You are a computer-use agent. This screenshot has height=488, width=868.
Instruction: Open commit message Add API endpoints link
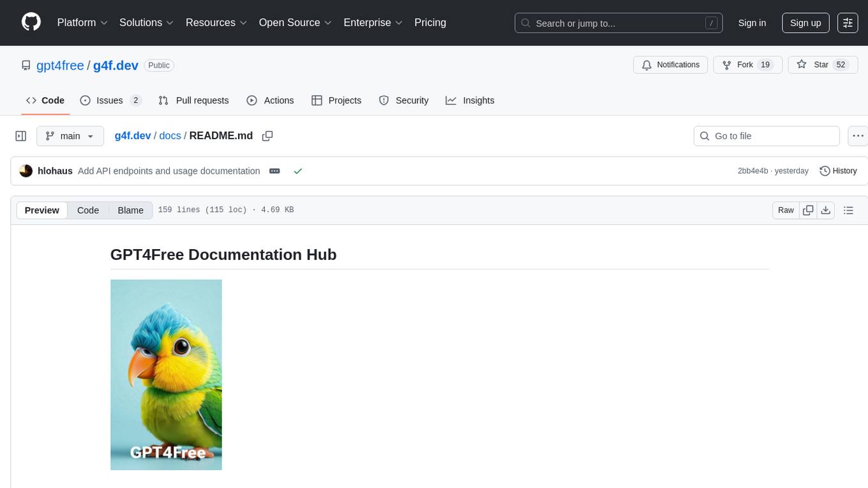169,171
